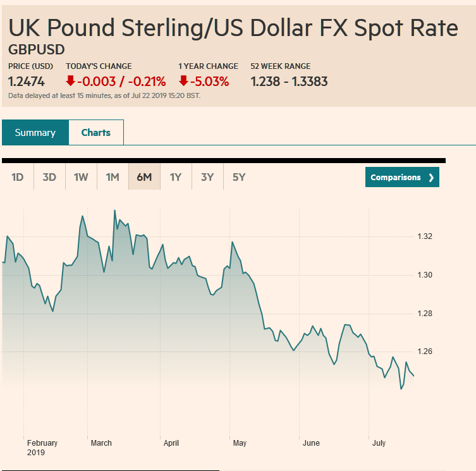Switch to the Summary tab
This screenshot has width=476, height=471.
point(35,133)
